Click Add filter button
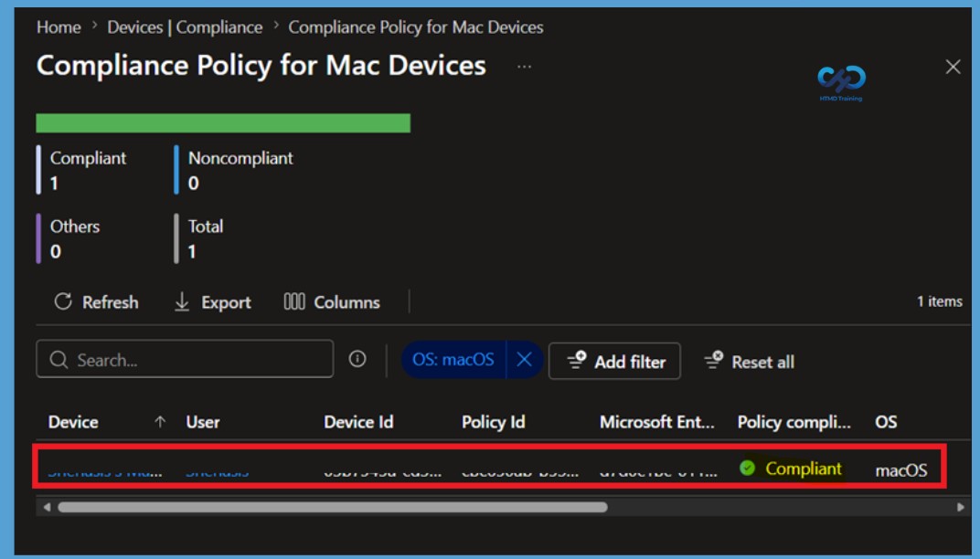This screenshot has width=980, height=559. tap(615, 361)
